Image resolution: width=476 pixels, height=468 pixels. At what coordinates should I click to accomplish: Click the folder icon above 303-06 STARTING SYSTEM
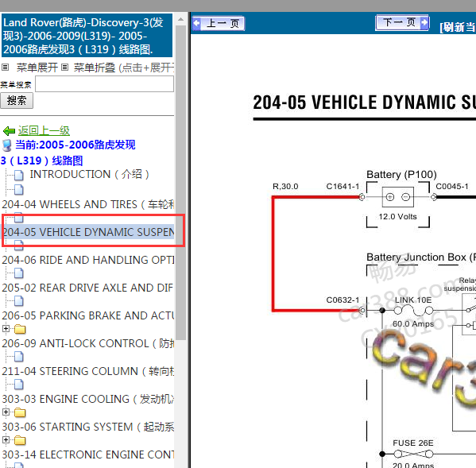point(20,412)
